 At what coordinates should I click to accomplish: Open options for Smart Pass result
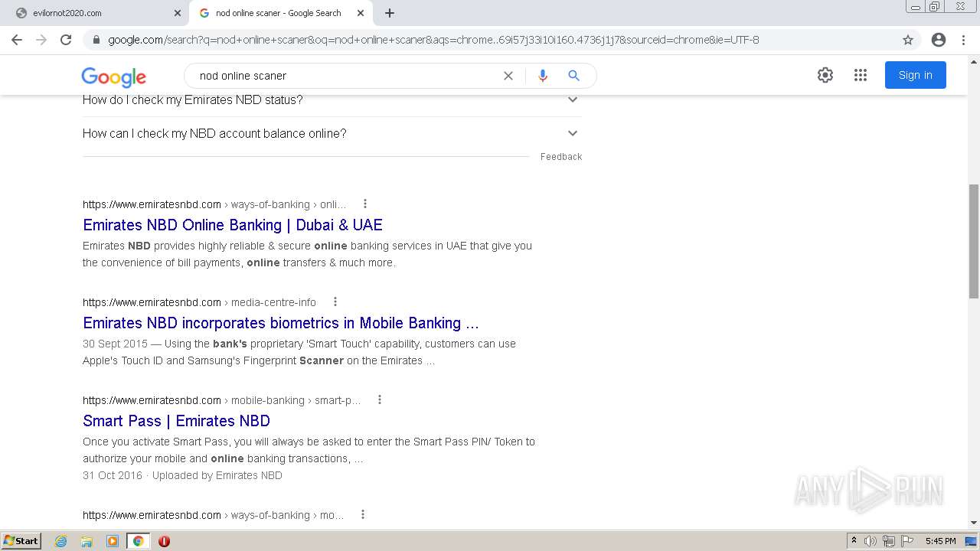pyautogui.click(x=380, y=399)
